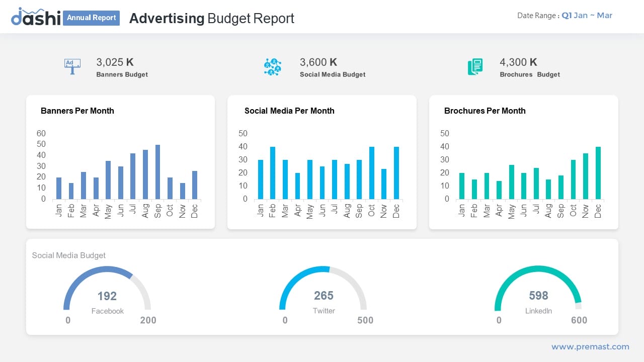Click the LinkedIn value 598
Screen dimensions: 644x362
(539, 296)
